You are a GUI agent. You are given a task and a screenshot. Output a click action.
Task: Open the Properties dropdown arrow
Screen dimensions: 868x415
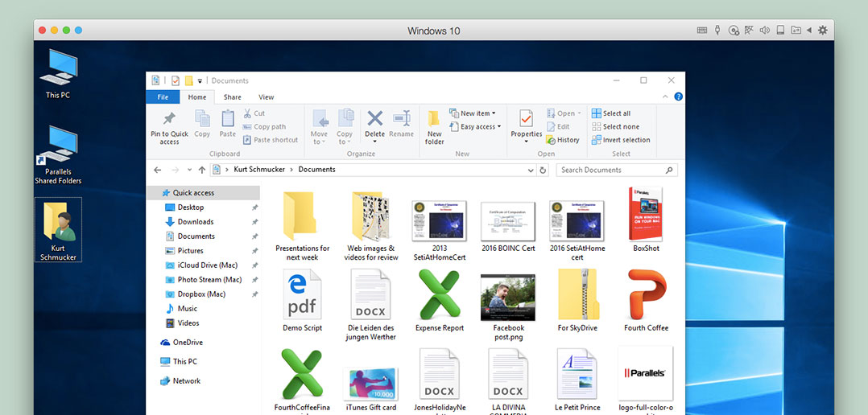click(526, 142)
